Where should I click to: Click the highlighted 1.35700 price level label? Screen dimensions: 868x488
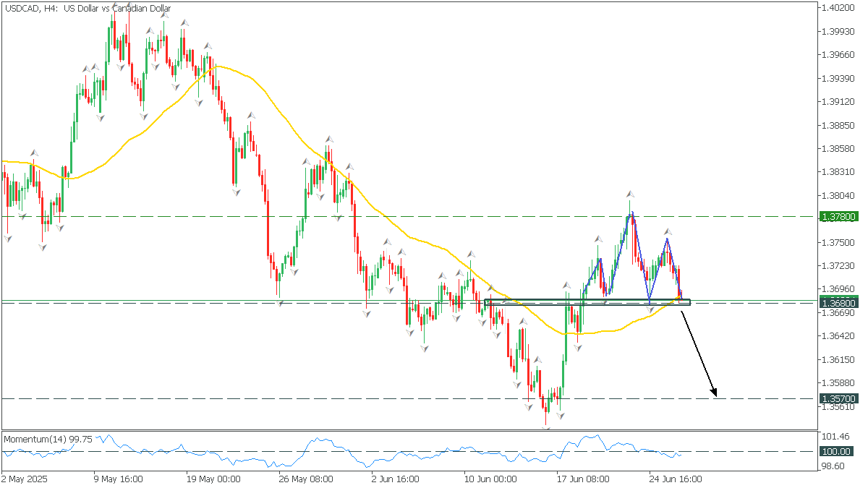coord(838,398)
